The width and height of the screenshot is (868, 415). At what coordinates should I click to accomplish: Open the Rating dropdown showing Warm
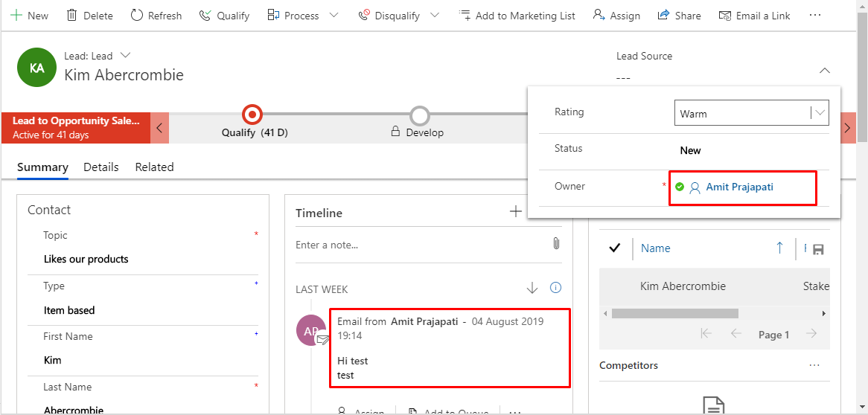[x=751, y=114]
